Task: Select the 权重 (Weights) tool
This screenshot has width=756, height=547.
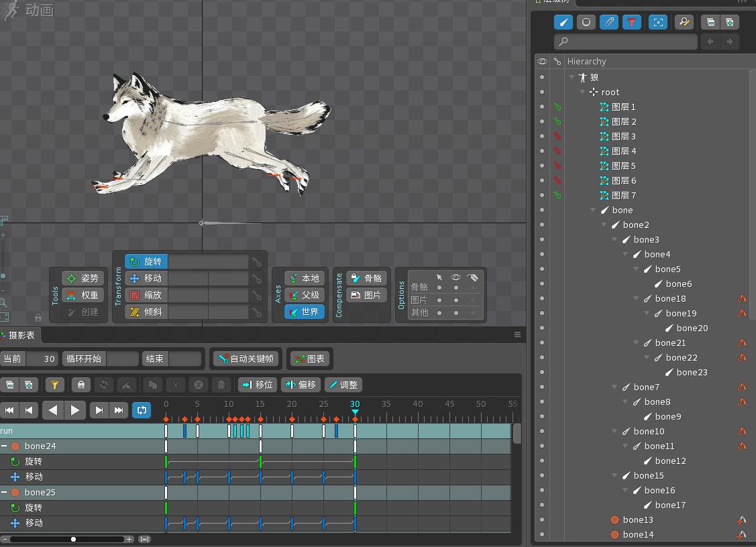Action: tap(83, 295)
